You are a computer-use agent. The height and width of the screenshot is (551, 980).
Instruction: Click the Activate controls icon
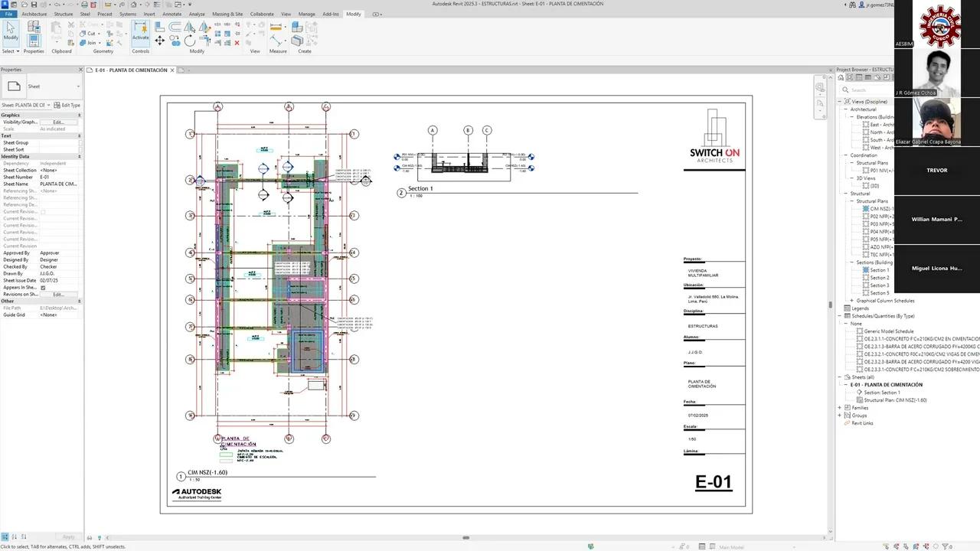pyautogui.click(x=141, y=34)
